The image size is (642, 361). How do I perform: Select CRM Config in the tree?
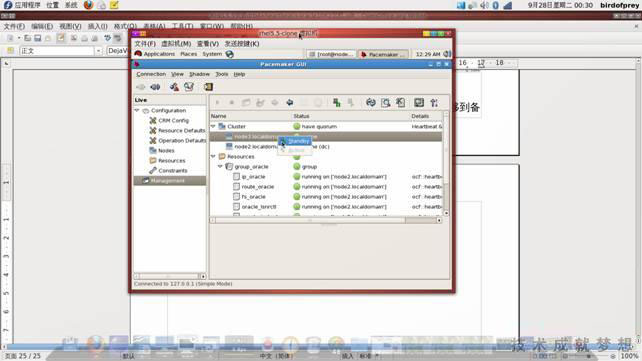[x=174, y=120]
